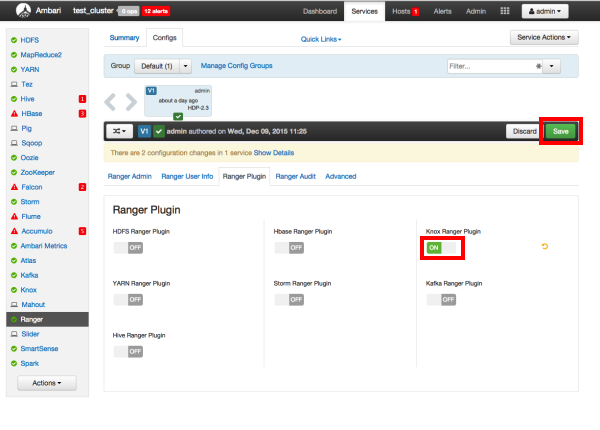Open the Knox service in sidebar
The width and height of the screenshot is (600, 430).
pos(29,290)
